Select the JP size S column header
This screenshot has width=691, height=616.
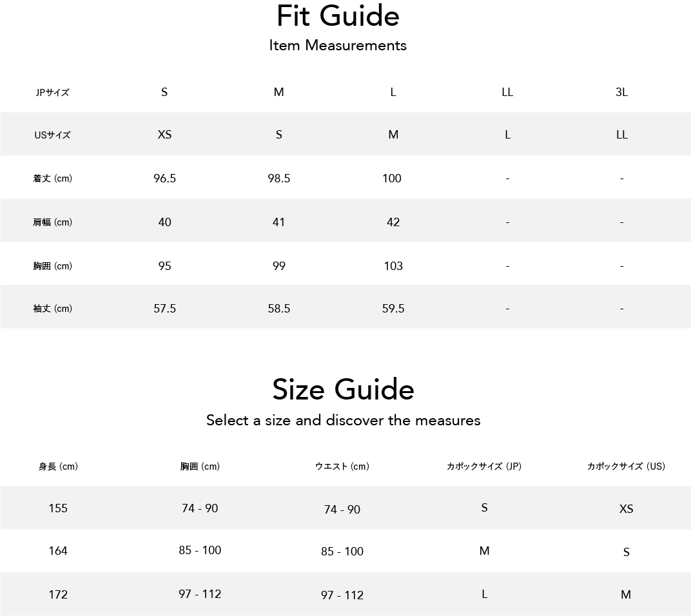164,92
